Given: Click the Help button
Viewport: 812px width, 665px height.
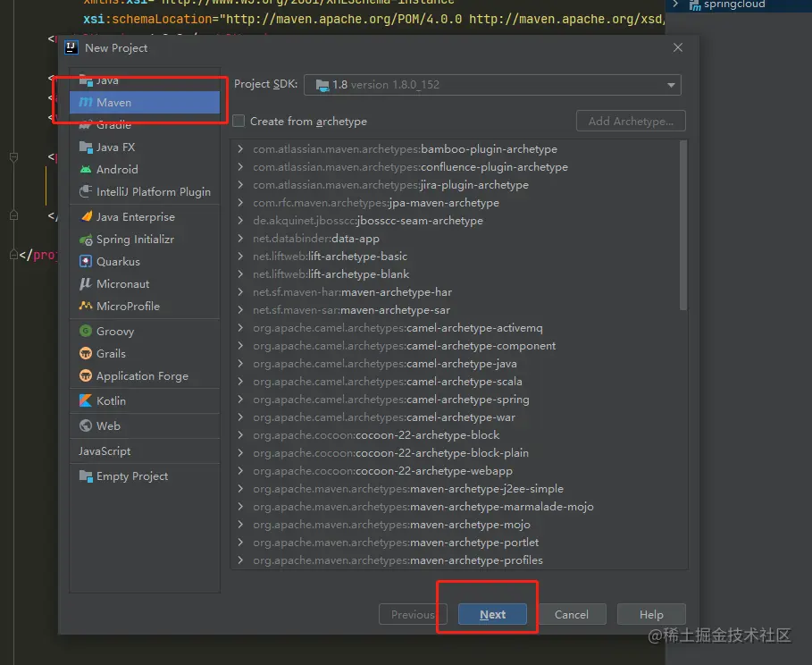Looking at the screenshot, I should (651, 614).
